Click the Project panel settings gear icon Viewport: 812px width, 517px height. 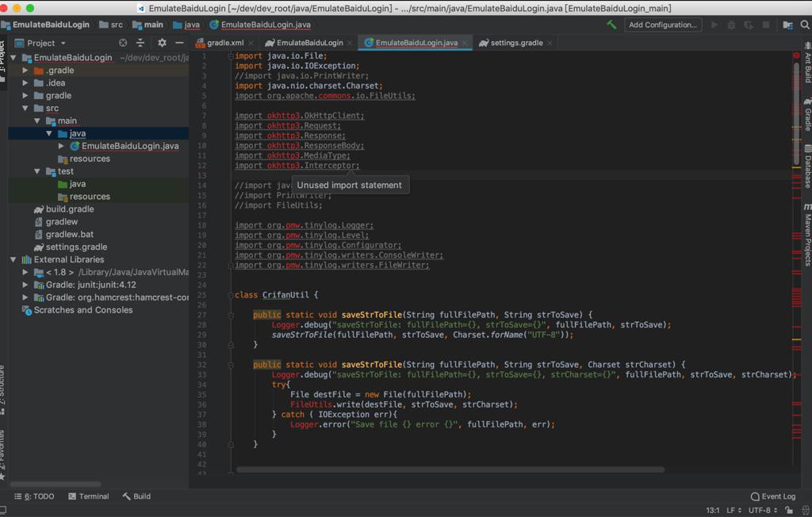coord(162,43)
